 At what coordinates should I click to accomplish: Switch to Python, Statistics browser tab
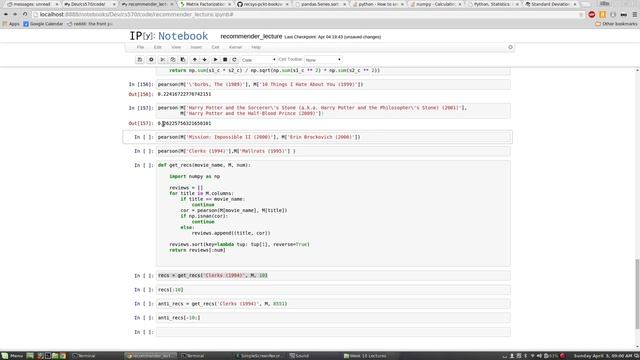[x=494, y=4]
